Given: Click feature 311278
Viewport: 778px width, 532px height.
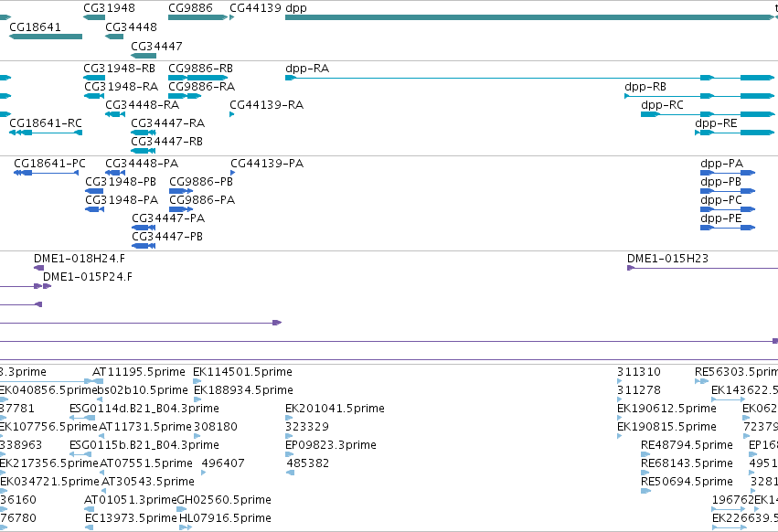Looking at the screenshot, I should coord(619,399).
